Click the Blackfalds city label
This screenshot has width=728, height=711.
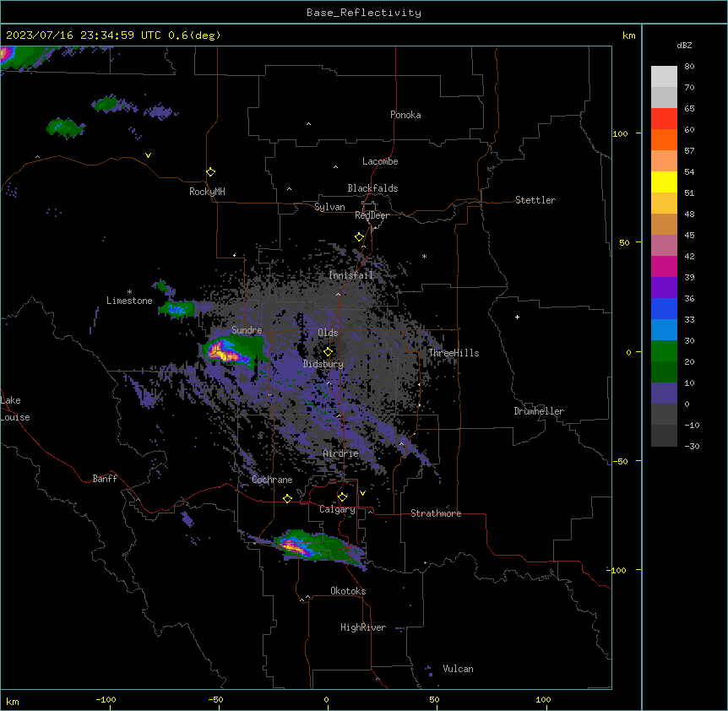pos(372,188)
